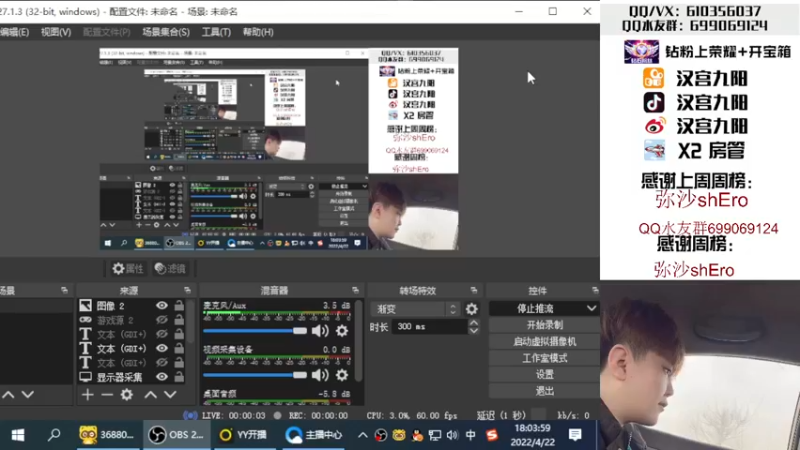Switch to YY开播 in the taskbar
Screen dimensions: 800x450
pos(243,435)
